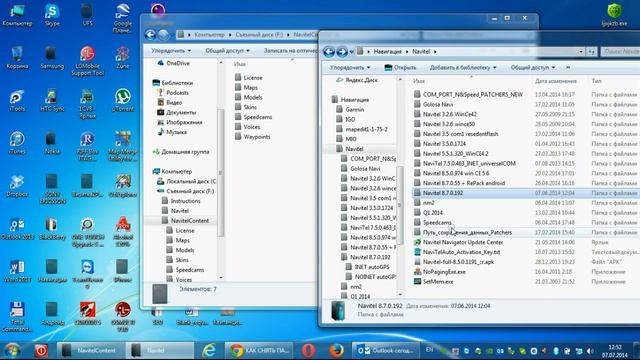Click Back arrow in Navitel window
Image resolution: width=640 pixels, height=360 pixels.
tap(329, 51)
